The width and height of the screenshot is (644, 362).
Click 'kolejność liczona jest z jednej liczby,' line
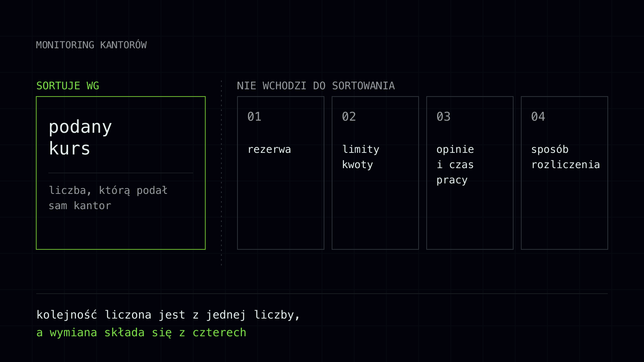pyautogui.click(x=168, y=315)
